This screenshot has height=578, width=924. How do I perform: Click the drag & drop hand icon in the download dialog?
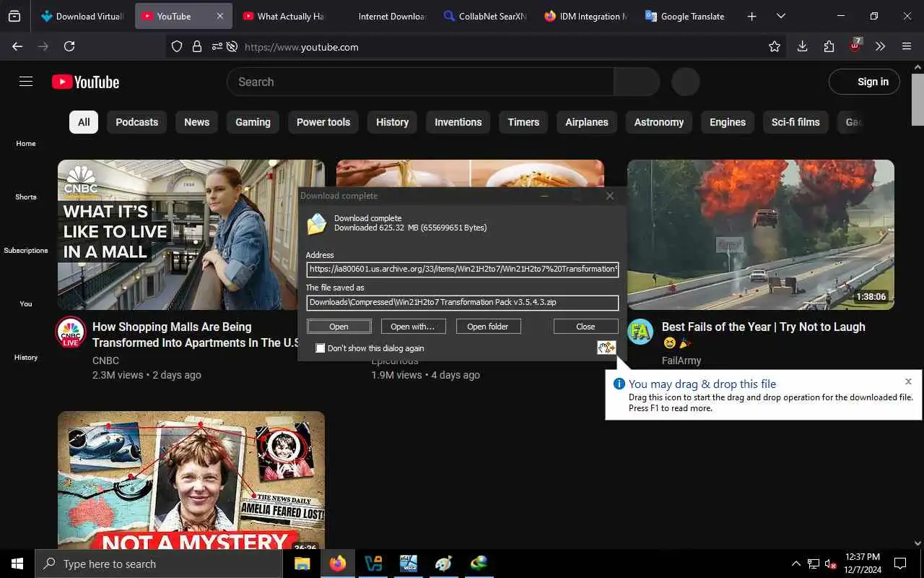click(x=606, y=348)
